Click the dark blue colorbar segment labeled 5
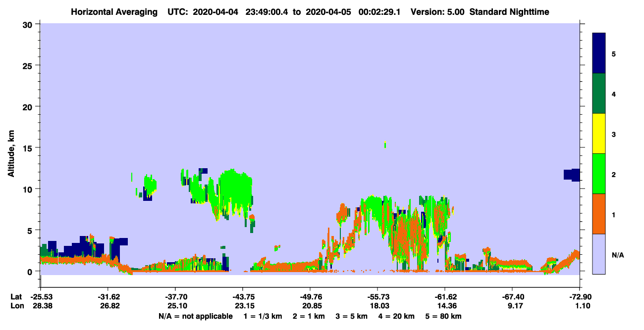This screenshot has height=330, width=644. [x=599, y=53]
